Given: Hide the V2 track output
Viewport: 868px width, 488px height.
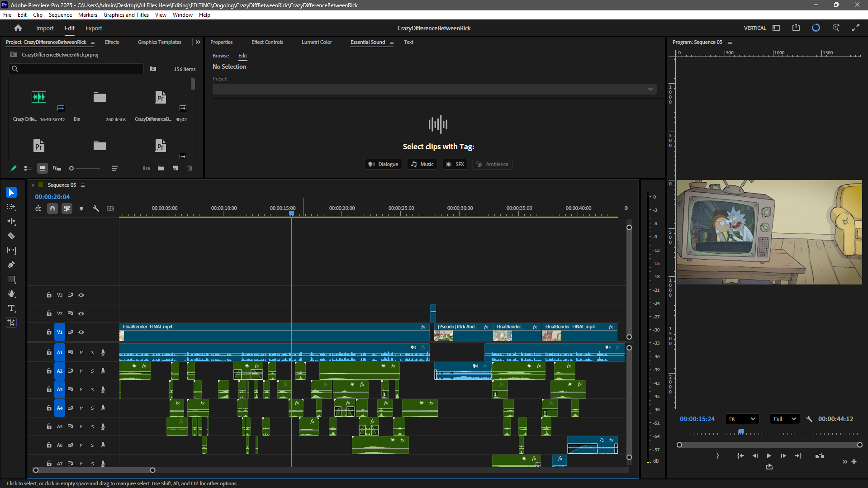Looking at the screenshot, I should pyautogui.click(x=81, y=313).
